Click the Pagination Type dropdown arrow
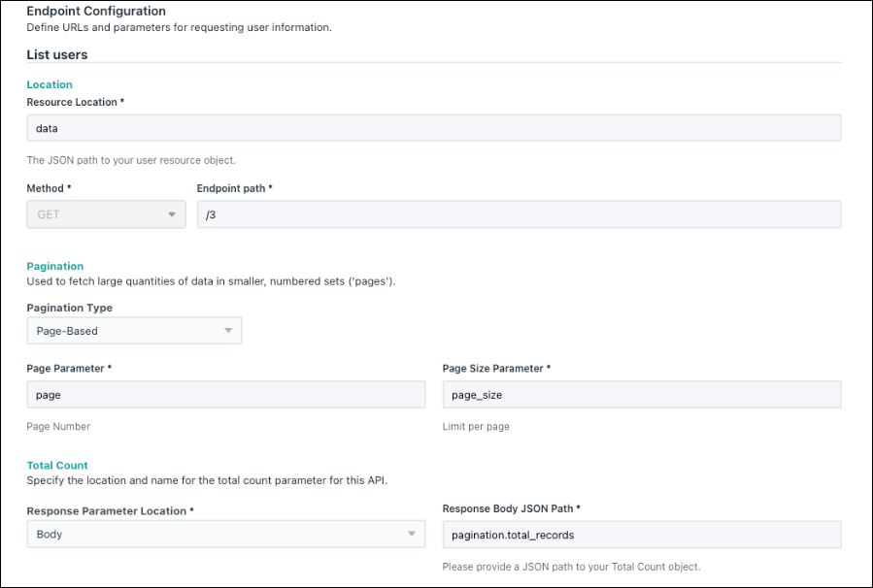Viewport: 873px width, 588px height. click(228, 331)
